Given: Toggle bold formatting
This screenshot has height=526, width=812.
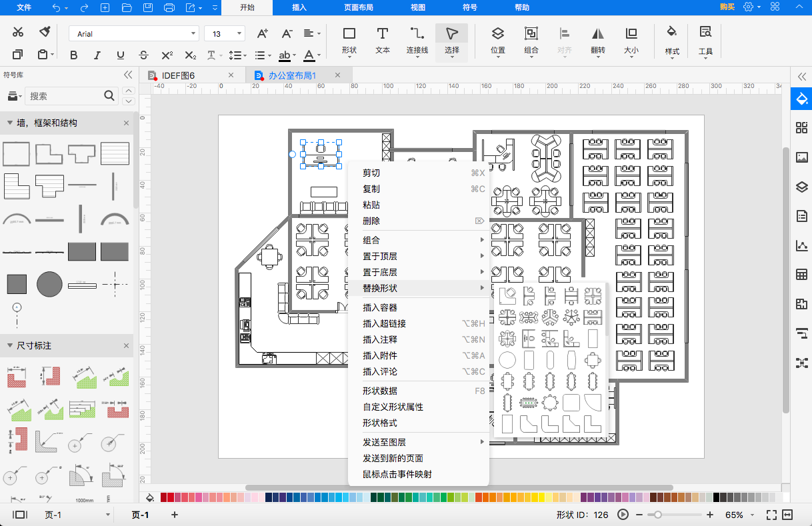Looking at the screenshot, I should [x=73, y=55].
